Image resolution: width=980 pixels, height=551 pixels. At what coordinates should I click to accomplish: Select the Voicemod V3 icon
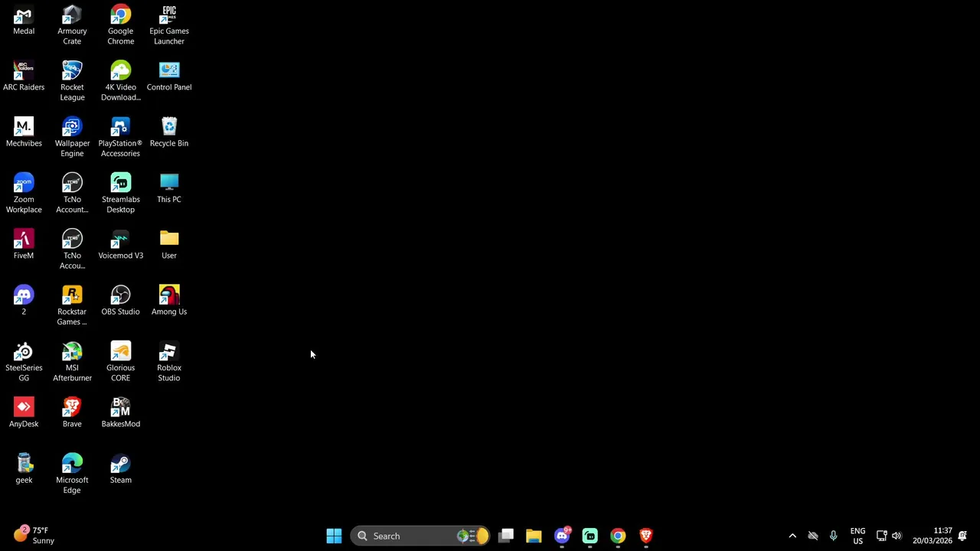[120, 245]
